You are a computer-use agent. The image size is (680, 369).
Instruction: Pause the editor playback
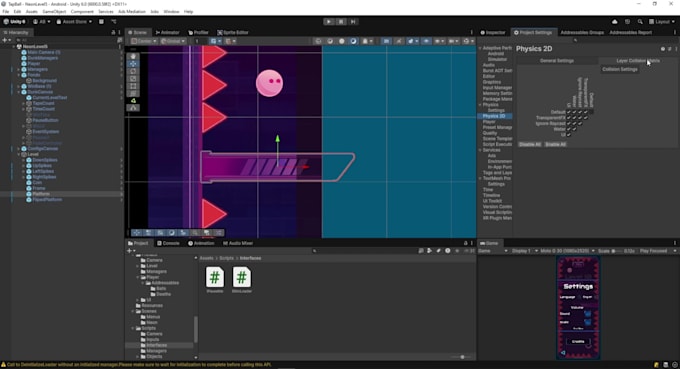(341, 22)
